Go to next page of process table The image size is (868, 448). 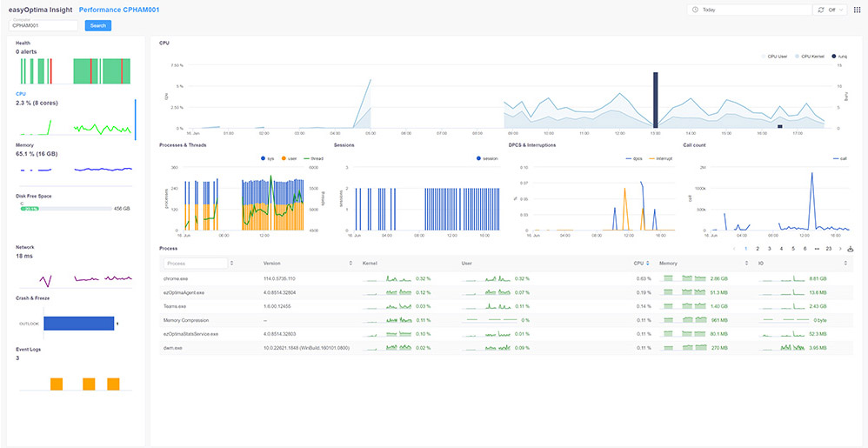click(840, 249)
